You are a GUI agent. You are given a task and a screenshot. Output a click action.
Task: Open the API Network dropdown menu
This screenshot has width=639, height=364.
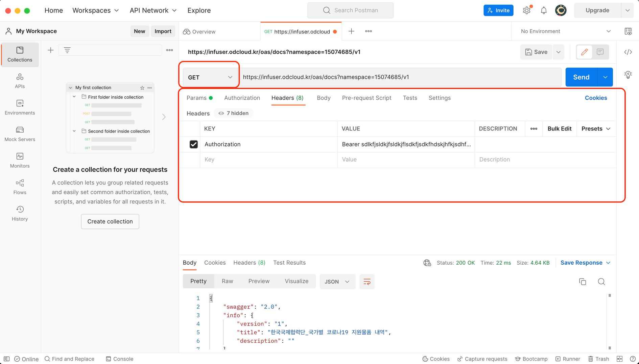[x=153, y=10]
